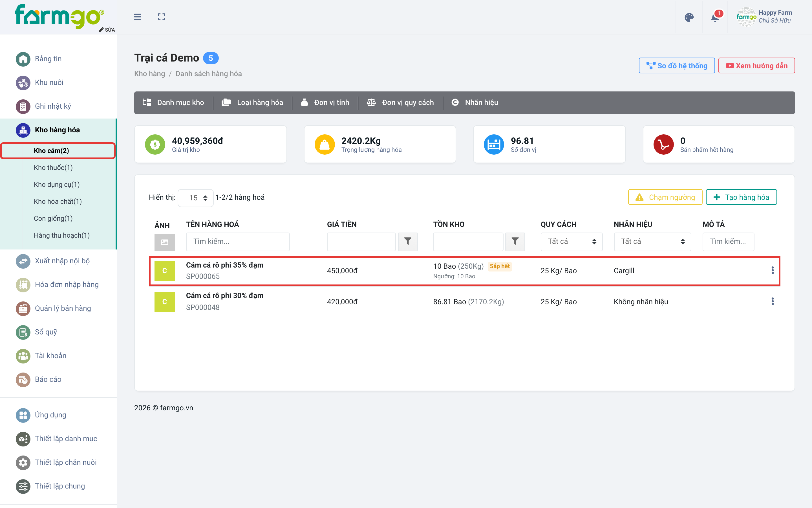The width and height of the screenshot is (812, 508).
Task: Select Kho thuốc(1) warehouse
Action: point(53,167)
